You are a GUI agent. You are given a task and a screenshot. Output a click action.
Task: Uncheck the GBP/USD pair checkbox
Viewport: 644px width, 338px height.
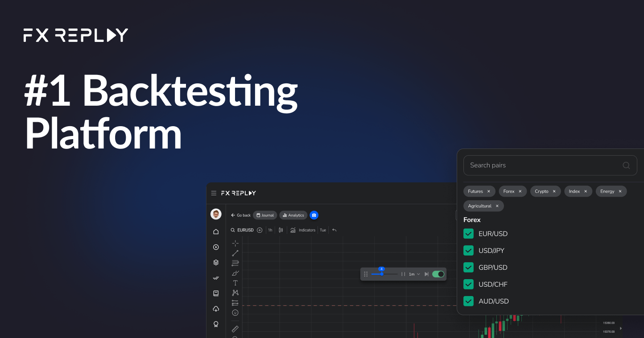click(x=468, y=268)
